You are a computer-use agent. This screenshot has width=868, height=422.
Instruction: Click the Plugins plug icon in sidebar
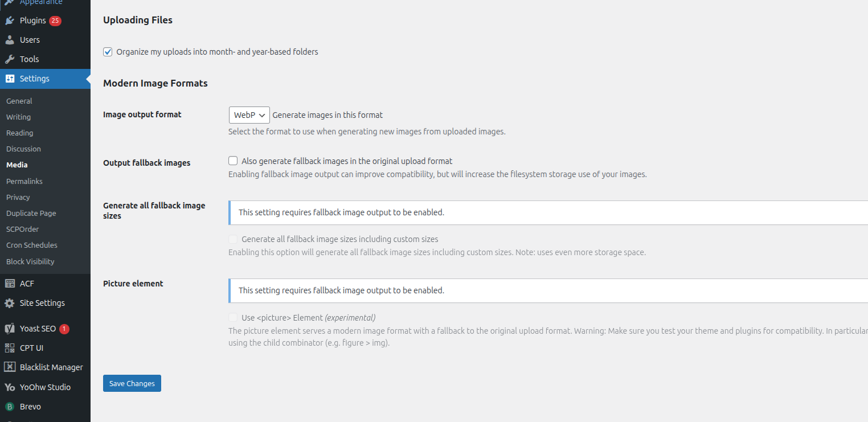coord(10,21)
